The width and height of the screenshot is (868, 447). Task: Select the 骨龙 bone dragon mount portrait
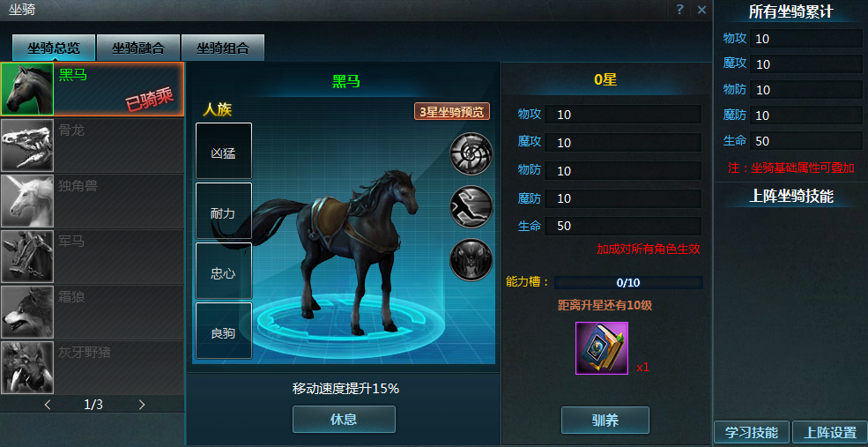click(27, 145)
